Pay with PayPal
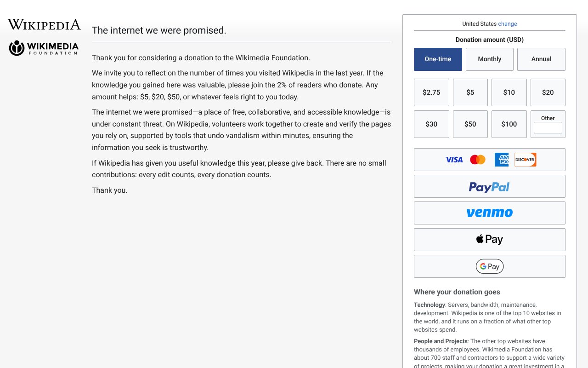Image resolution: width=588 pixels, height=368 pixels. click(x=489, y=186)
